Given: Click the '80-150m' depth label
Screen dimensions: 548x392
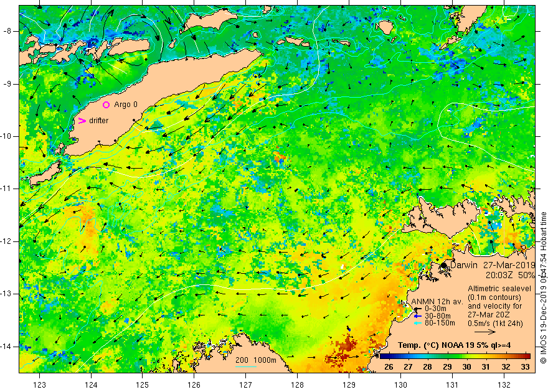Looking at the screenshot, I should coord(440,323).
